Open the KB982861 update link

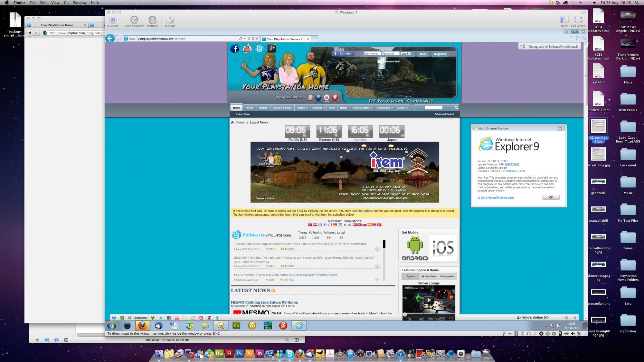point(512,164)
